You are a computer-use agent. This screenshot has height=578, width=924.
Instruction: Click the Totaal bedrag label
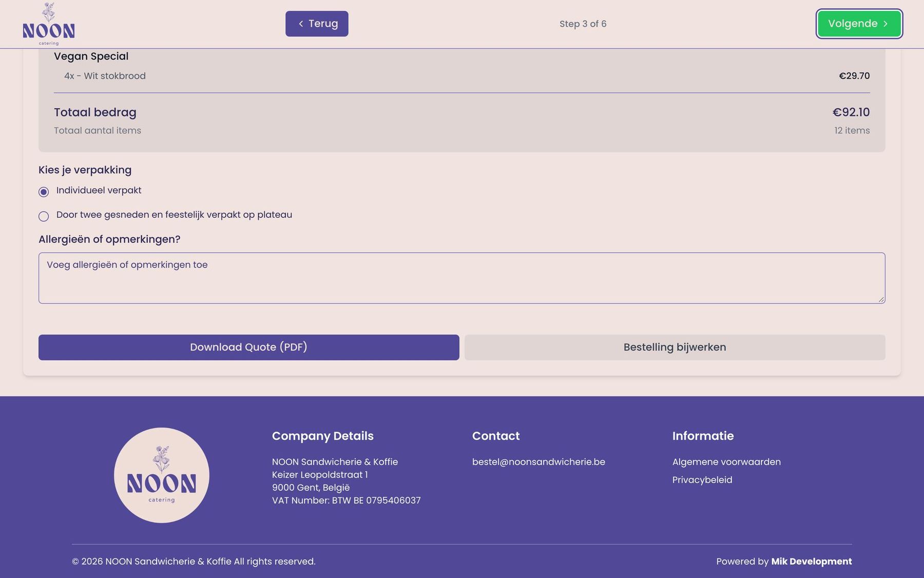click(x=95, y=112)
